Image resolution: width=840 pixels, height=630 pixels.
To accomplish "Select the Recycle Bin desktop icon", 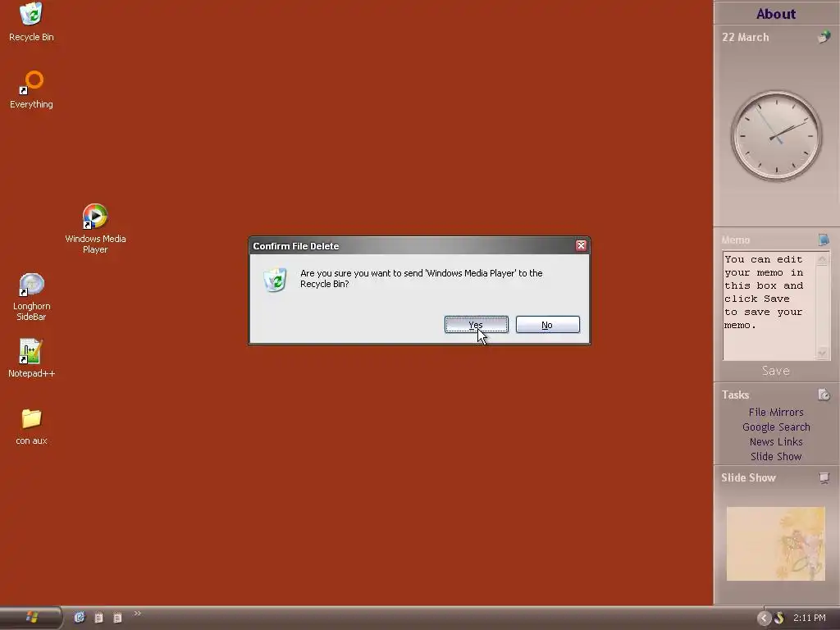I will click(x=31, y=22).
